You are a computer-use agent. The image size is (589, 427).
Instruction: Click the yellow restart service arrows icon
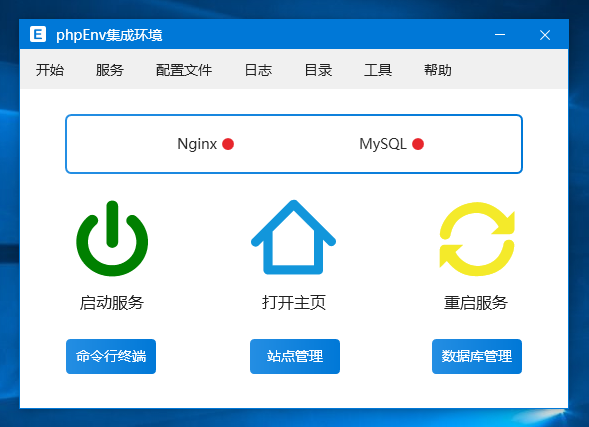click(477, 239)
